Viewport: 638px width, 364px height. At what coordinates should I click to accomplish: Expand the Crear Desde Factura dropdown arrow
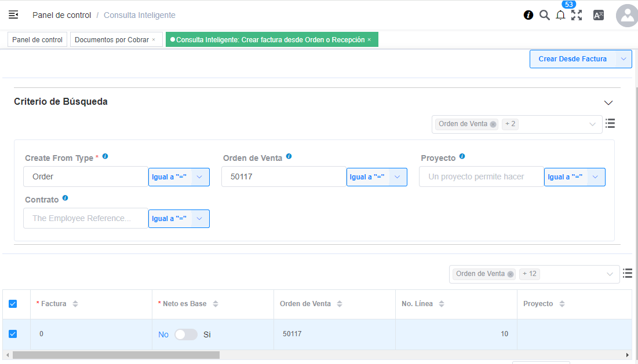624,59
